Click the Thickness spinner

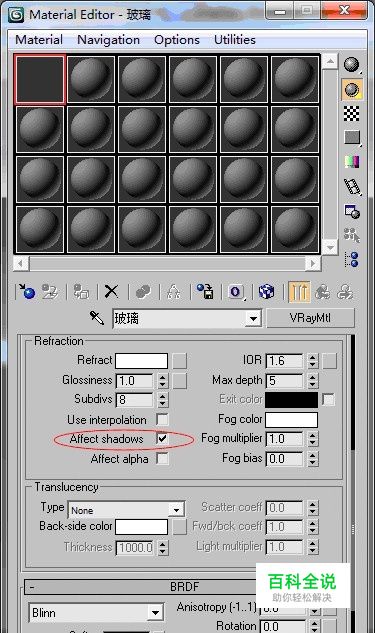162,547
